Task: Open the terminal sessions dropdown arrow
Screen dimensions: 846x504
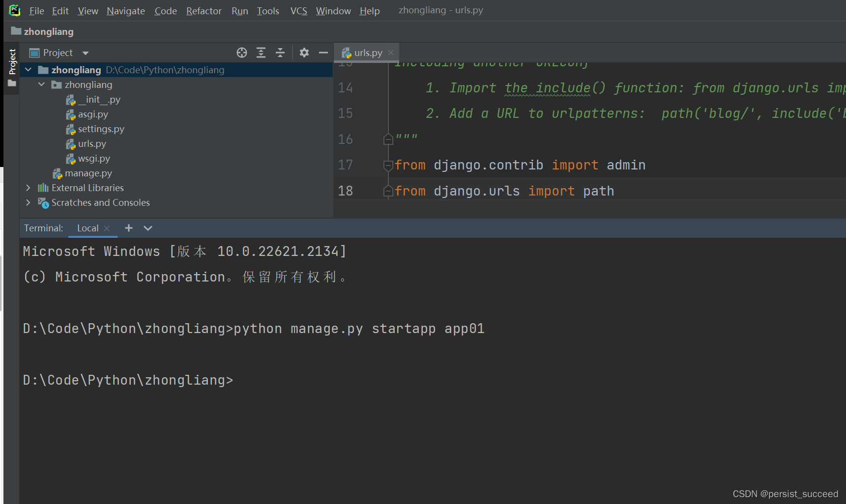Action: (x=148, y=228)
